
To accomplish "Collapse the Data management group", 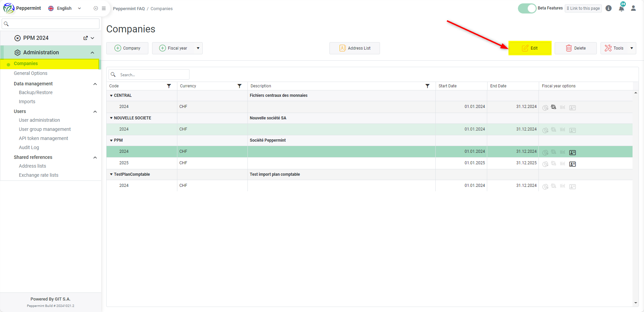I will [x=95, y=84].
